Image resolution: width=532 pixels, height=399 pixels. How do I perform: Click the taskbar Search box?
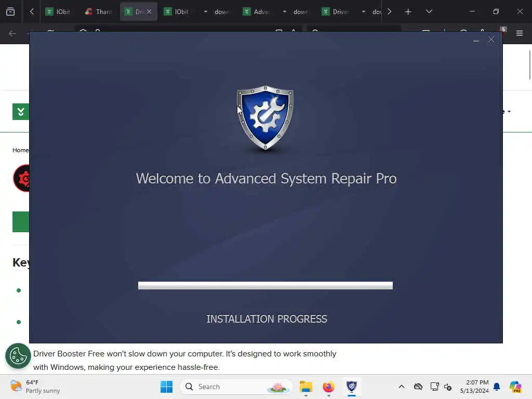coord(236,387)
